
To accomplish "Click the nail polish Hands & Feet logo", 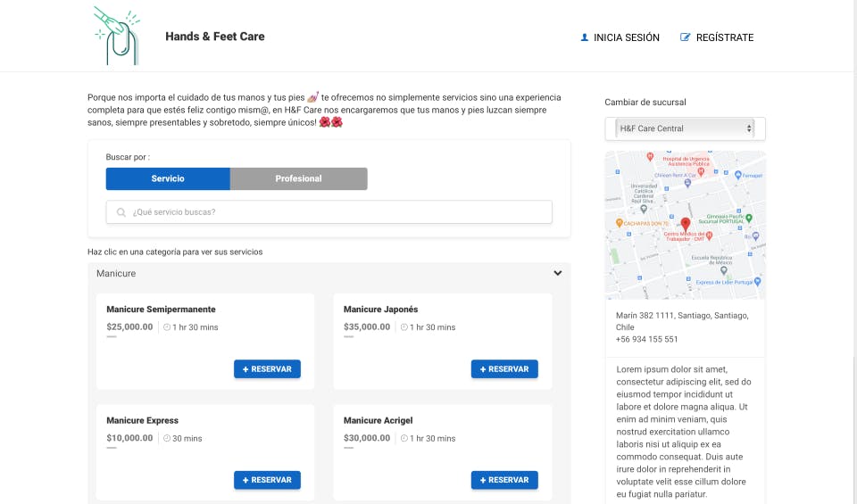I will coord(117,36).
